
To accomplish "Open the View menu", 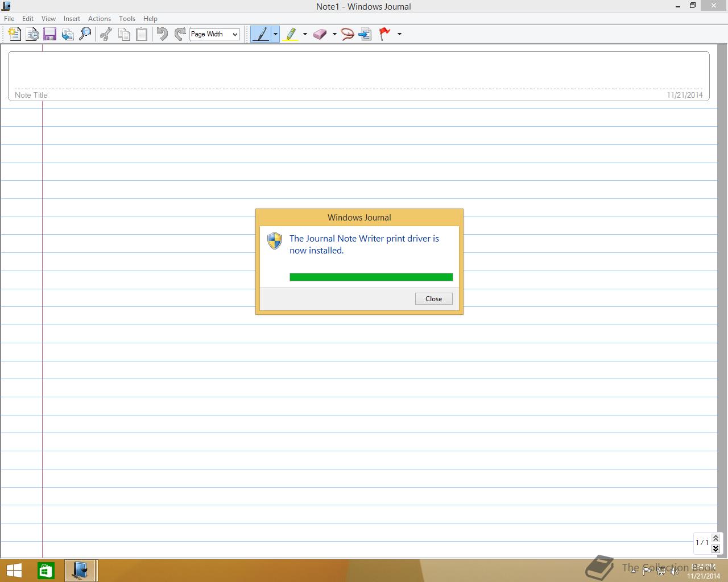I will [x=48, y=19].
